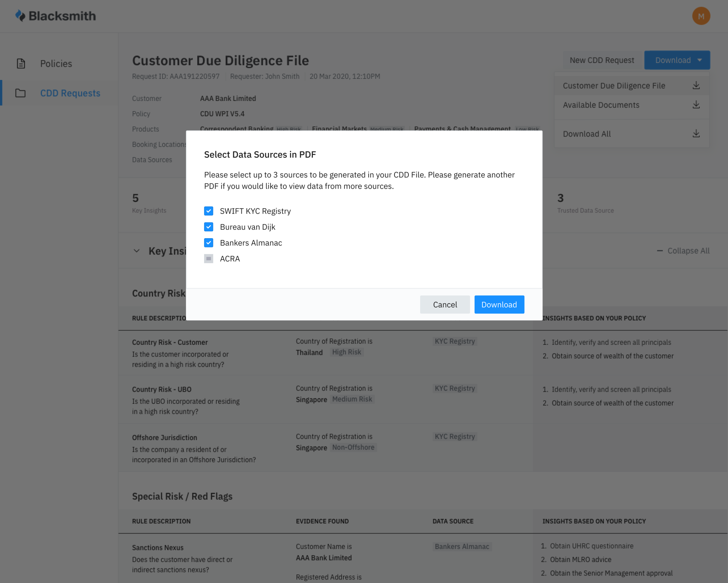This screenshot has width=728, height=583.
Task: Click the download icon for Download All
Action: [x=696, y=133]
